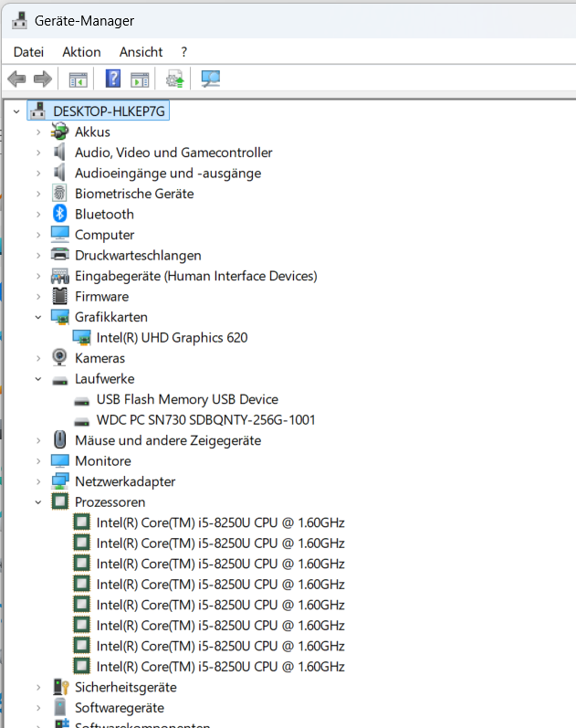The height and width of the screenshot is (728, 576).
Task: Open the Datei menu
Action: tap(29, 51)
